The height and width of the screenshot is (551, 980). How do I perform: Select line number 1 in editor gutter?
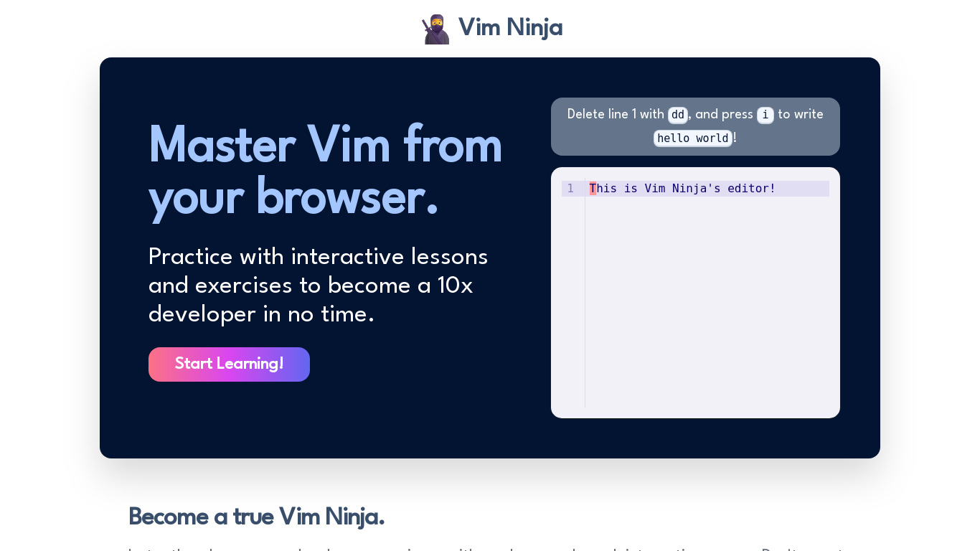570,189
